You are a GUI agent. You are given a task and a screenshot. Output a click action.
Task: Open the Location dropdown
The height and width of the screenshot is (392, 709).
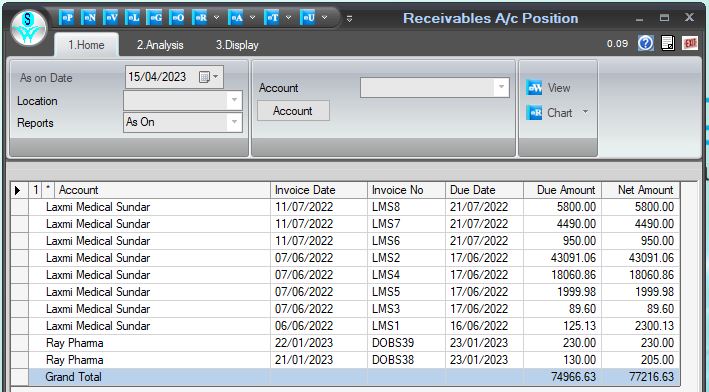[234, 100]
